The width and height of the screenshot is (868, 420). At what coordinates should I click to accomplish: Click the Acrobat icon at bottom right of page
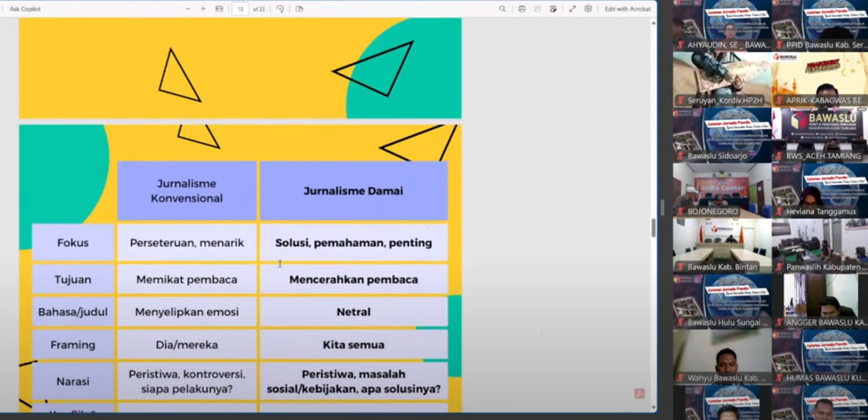639,394
